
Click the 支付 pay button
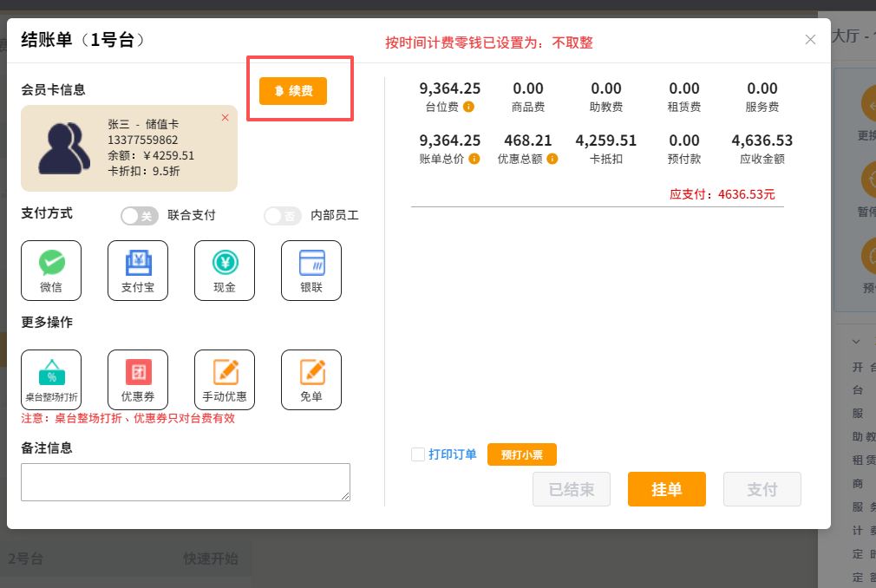click(x=762, y=489)
